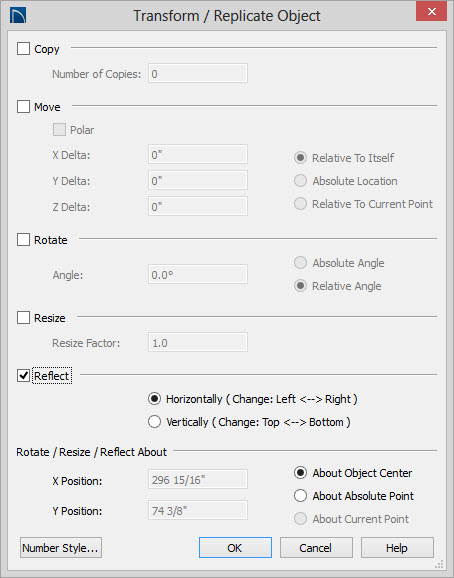Open Help for this dialog
The width and height of the screenshot is (454, 578).
pos(397,548)
